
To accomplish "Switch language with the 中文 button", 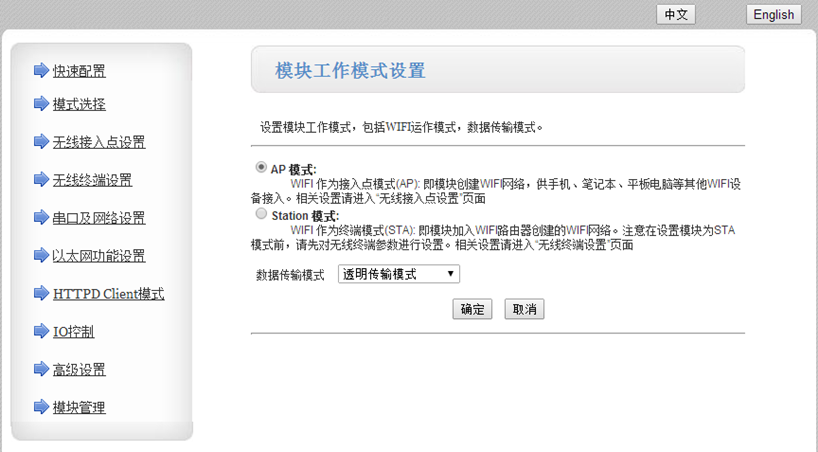I will [675, 14].
